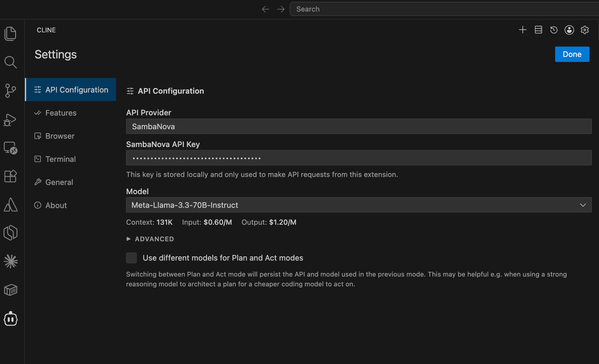Click the settings gear icon in Cline header
This screenshot has height=364, width=599.
point(585,30)
